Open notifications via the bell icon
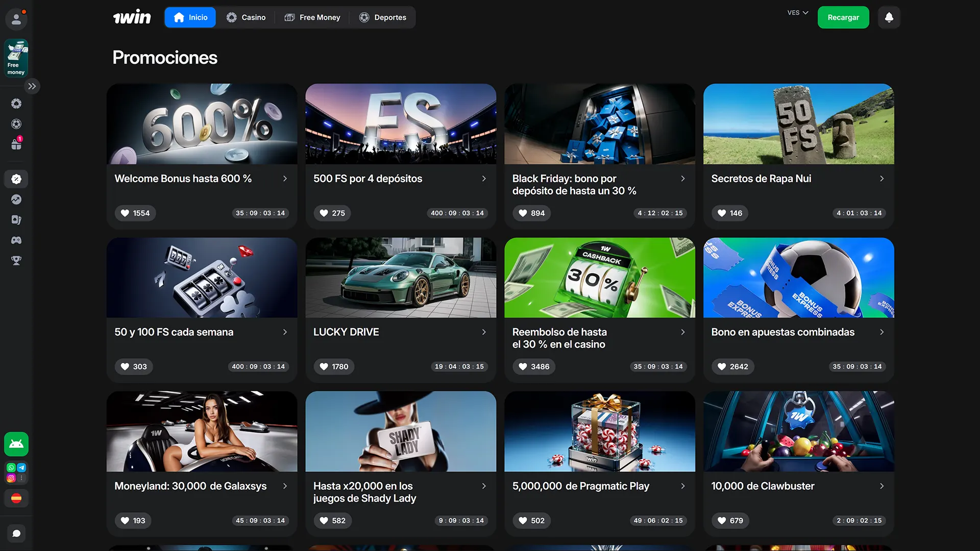The height and width of the screenshot is (551, 980). (889, 17)
